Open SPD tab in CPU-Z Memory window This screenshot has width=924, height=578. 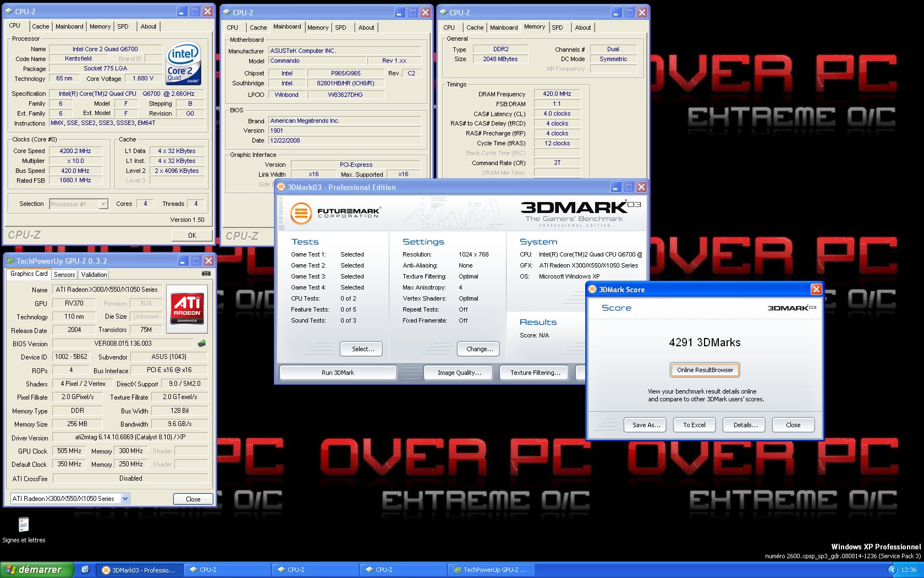pyautogui.click(x=557, y=28)
